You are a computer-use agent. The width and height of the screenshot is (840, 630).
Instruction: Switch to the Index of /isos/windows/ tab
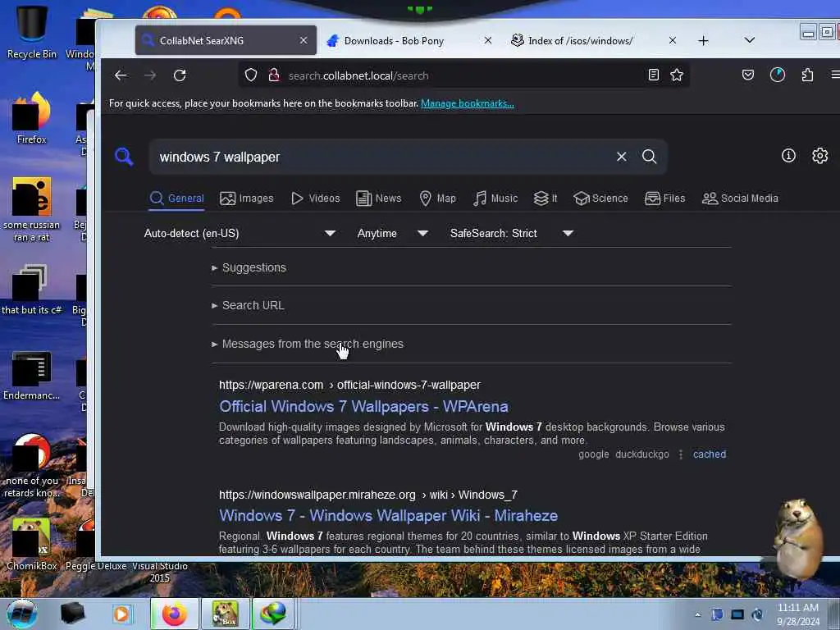[580, 41]
